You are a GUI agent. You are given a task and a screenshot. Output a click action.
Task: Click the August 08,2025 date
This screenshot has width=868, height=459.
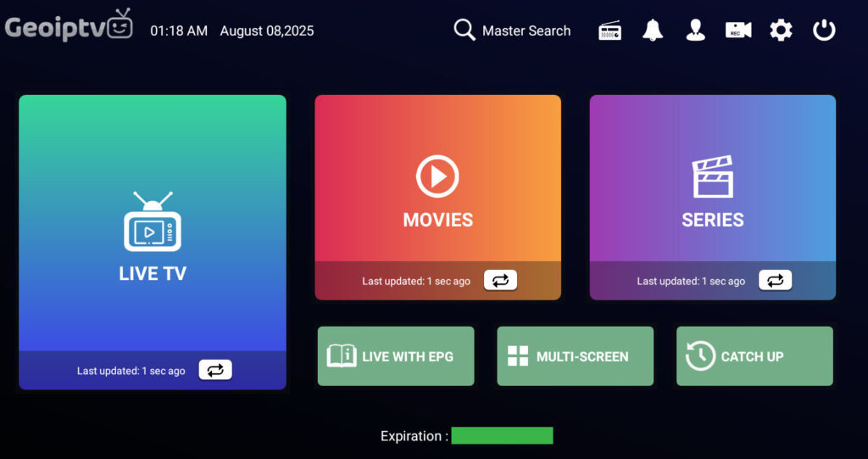[267, 31]
